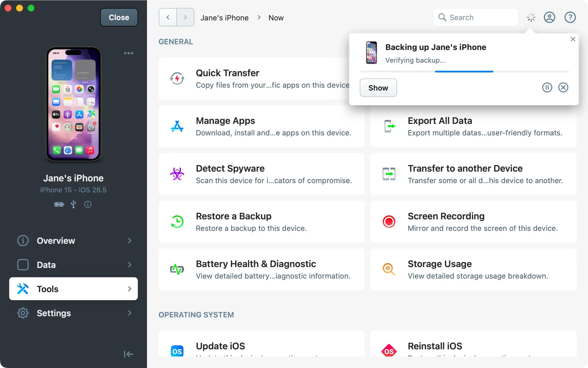This screenshot has height=368, width=588.
Task: Select the Tools sidebar item
Action: pyautogui.click(x=73, y=289)
